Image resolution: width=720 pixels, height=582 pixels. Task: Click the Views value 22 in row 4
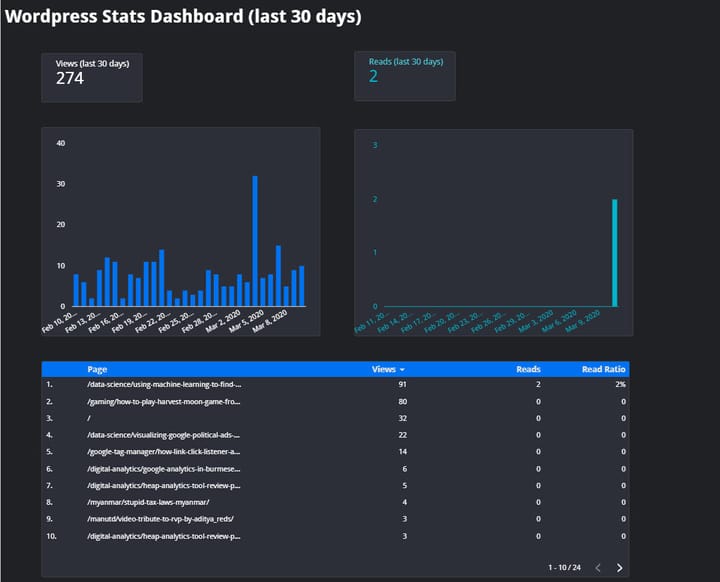tap(402, 435)
